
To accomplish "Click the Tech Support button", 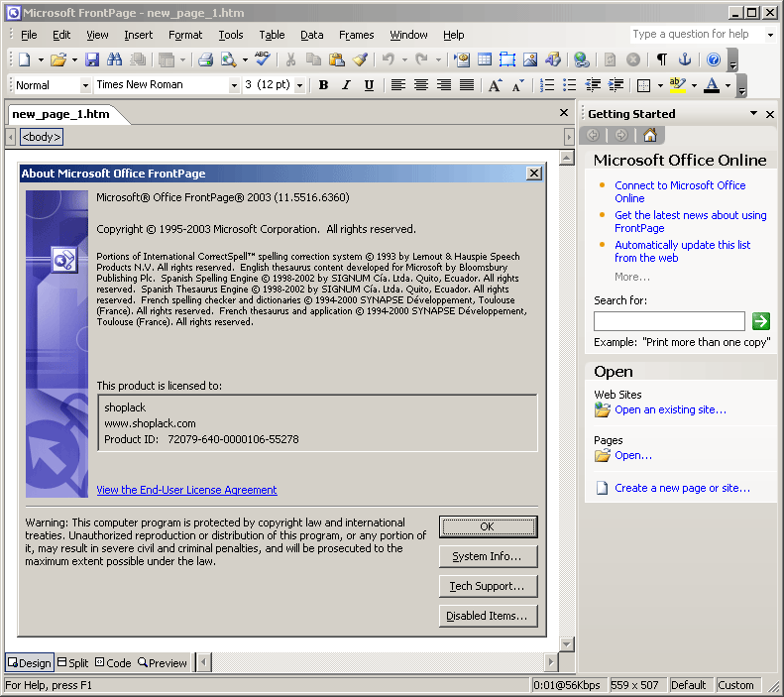I will (x=488, y=587).
